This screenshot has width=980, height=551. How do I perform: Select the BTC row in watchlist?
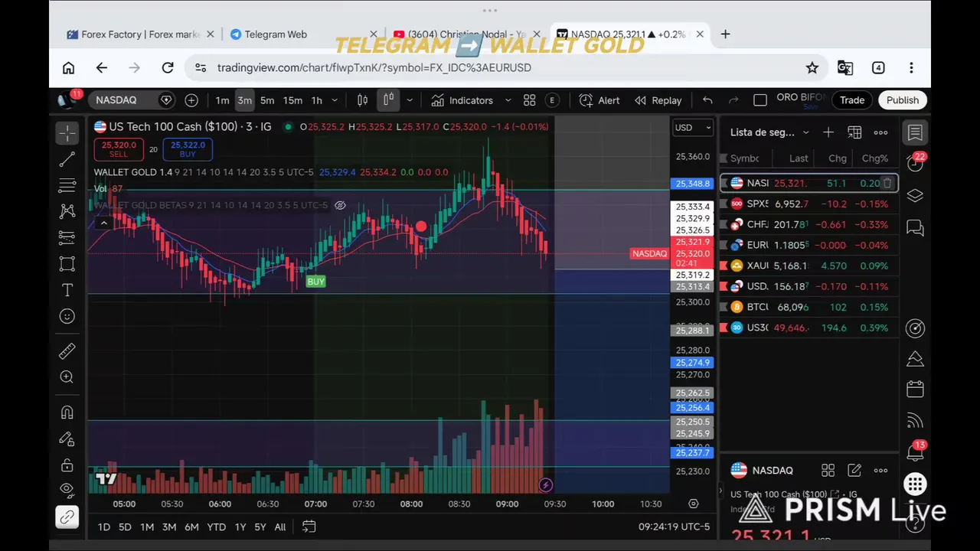[808, 307]
